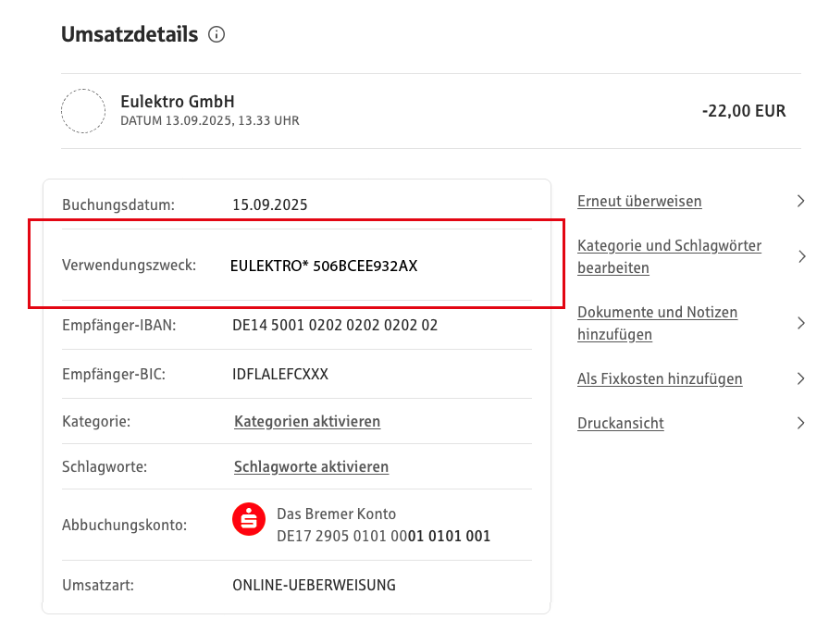
Task: Click chevron beside Kategorie und Schlagwörter bearbeiten
Action: 801,256
